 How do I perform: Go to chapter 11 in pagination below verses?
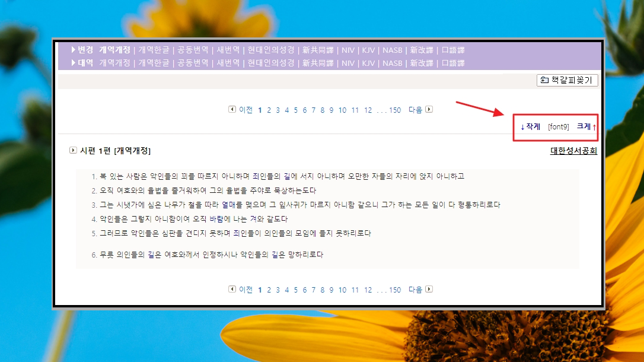(355, 290)
